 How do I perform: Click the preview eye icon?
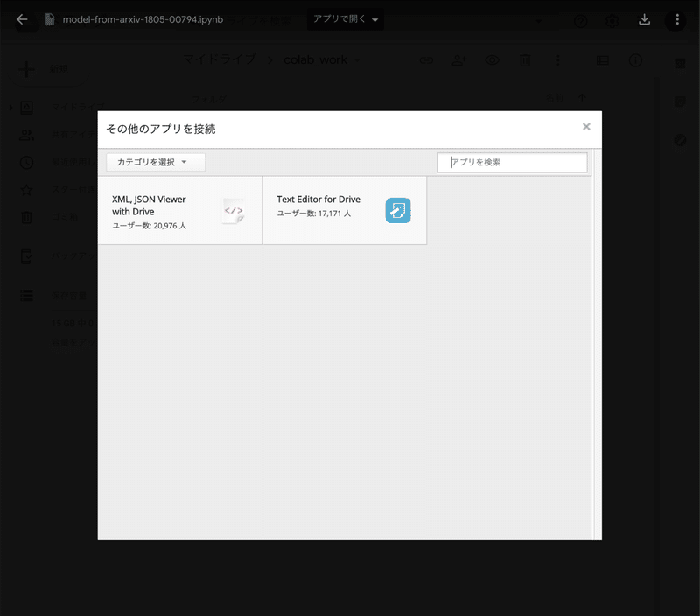[x=493, y=60]
